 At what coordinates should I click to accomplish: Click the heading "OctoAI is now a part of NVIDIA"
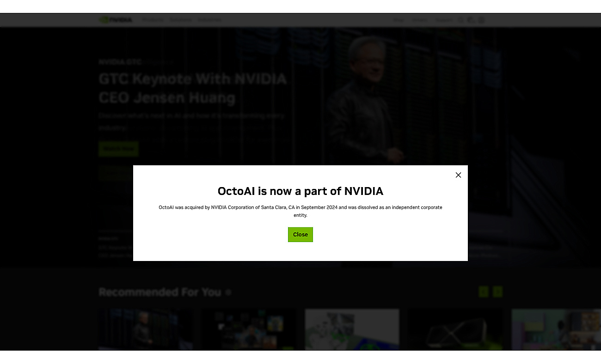click(300, 191)
